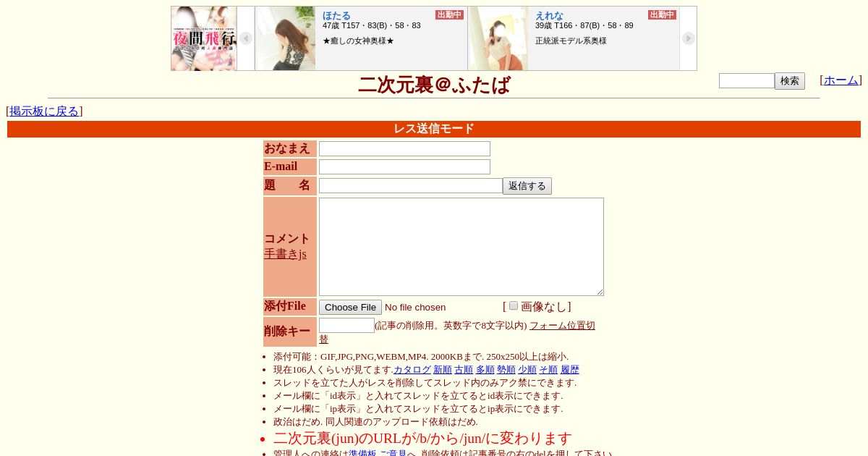Click the 二次元裏＠ふたば page title
Image resolution: width=868 pixels, height=456 pixels.
[434, 85]
